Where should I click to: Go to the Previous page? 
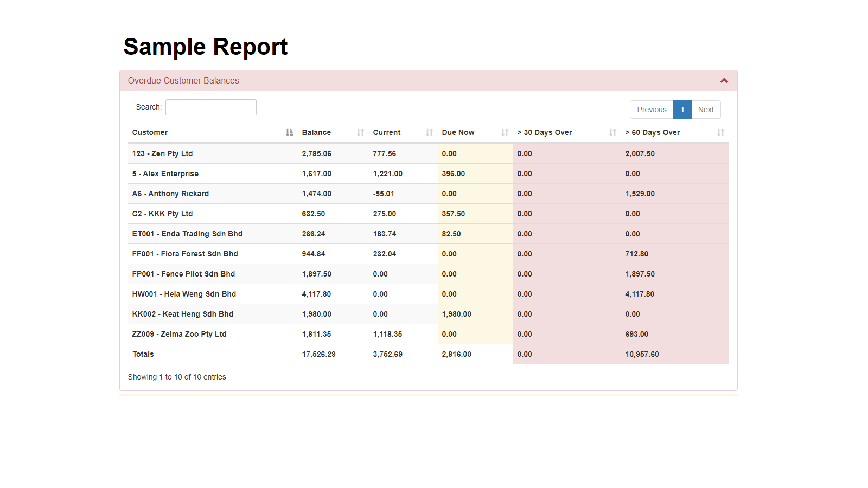(652, 110)
